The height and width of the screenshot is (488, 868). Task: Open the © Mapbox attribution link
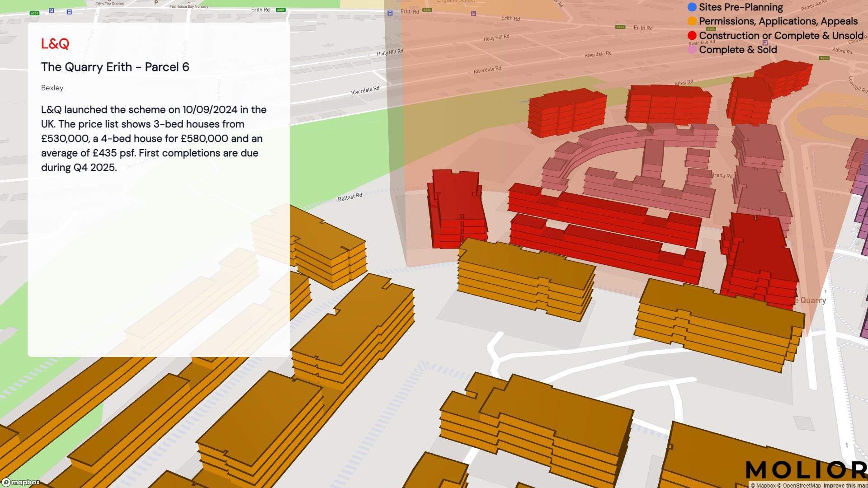763,485
